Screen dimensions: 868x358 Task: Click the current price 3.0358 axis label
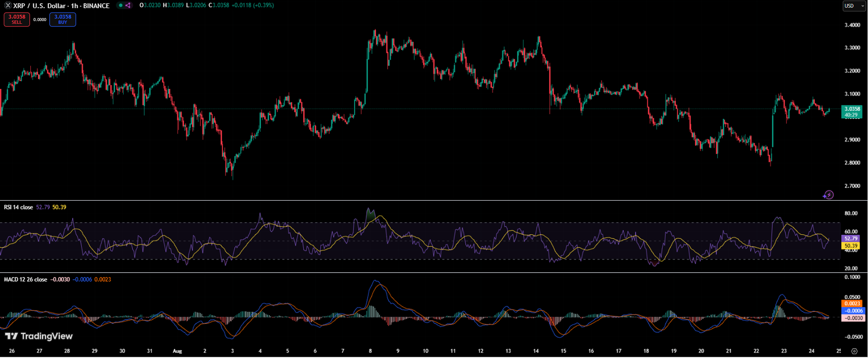point(852,109)
